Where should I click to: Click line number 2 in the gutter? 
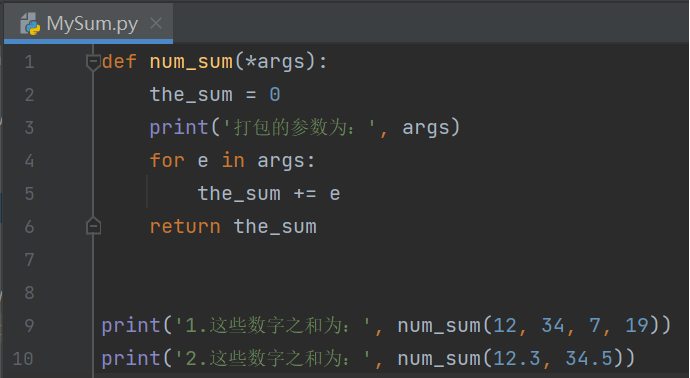(29, 95)
